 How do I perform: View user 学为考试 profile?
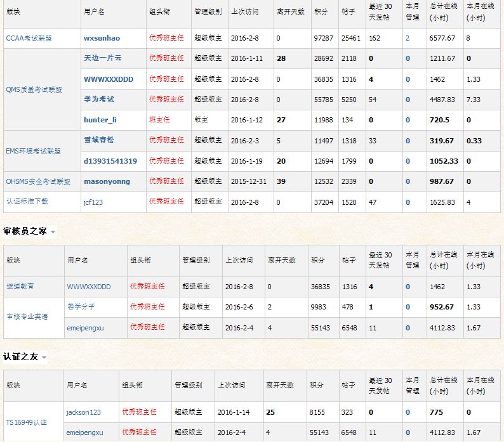(x=99, y=100)
